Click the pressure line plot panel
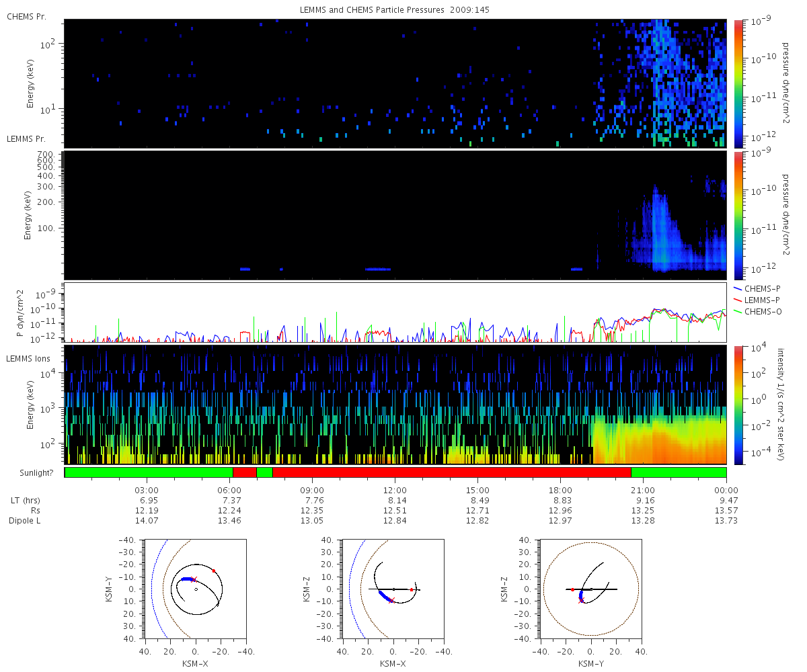The width and height of the screenshot is (807, 672). click(395, 312)
